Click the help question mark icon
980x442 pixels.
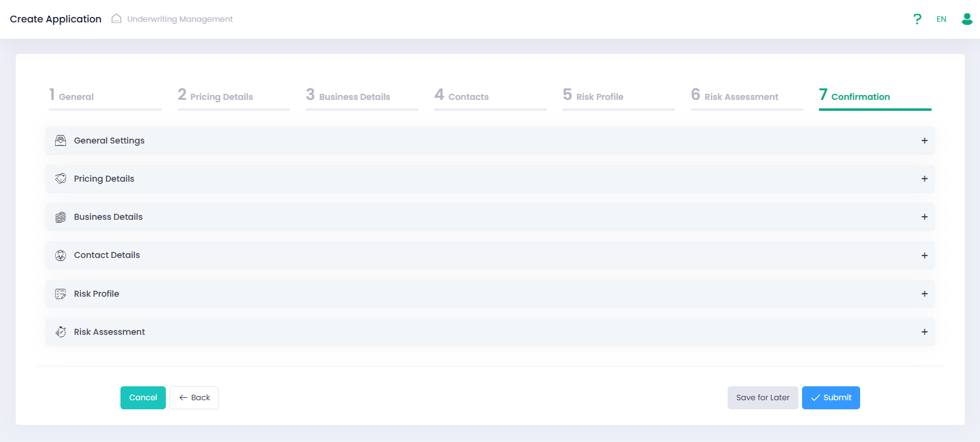pos(917,19)
